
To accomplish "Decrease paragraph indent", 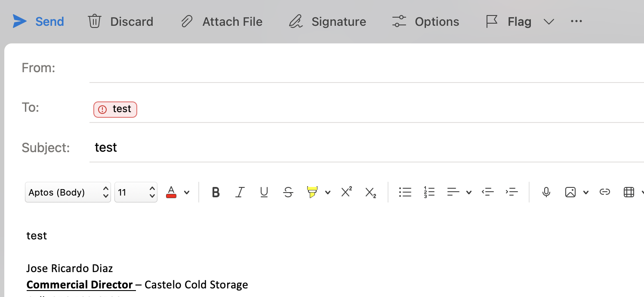I will point(487,192).
